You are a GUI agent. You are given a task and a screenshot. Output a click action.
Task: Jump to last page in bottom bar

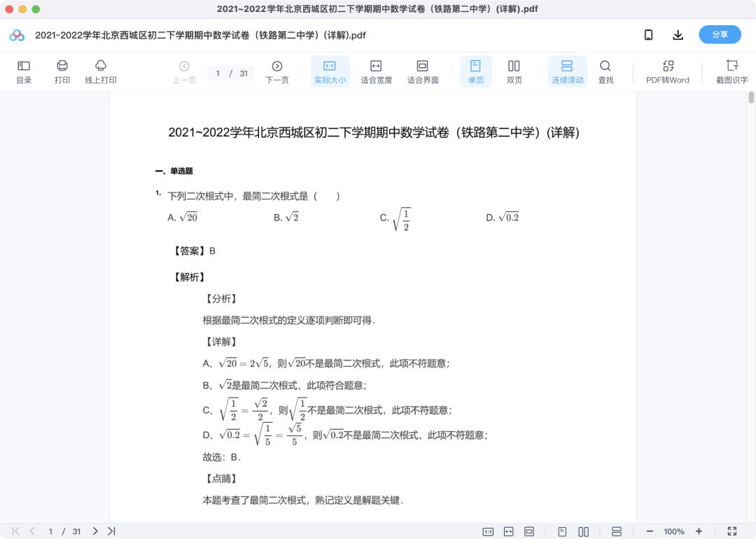pos(111,531)
